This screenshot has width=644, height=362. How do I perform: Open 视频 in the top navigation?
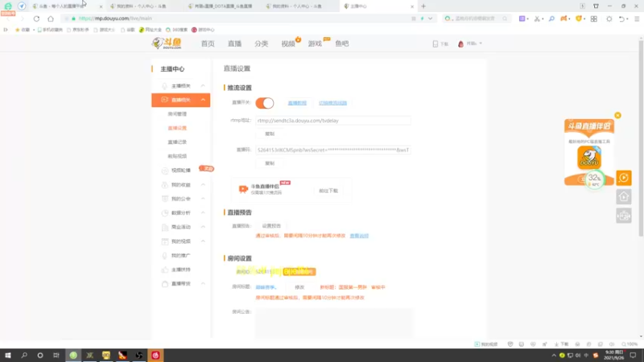click(x=288, y=43)
